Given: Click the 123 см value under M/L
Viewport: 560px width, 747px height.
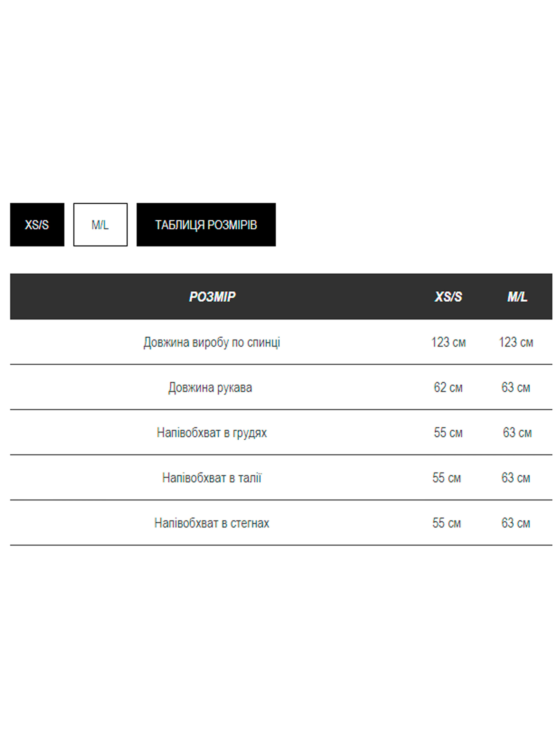Looking at the screenshot, I should [516, 342].
